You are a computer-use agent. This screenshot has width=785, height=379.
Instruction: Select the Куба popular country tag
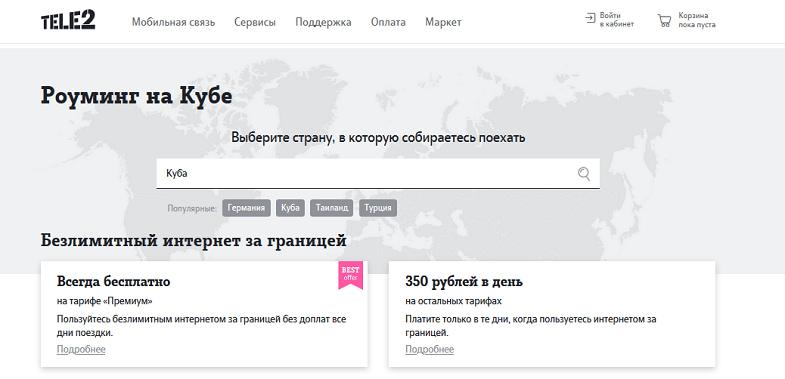[290, 208]
